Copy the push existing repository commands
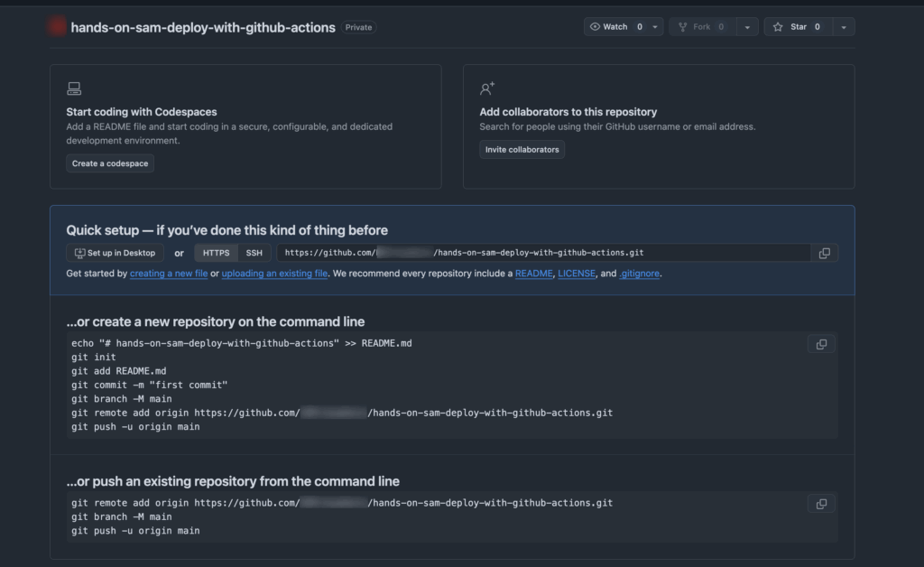 [821, 504]
